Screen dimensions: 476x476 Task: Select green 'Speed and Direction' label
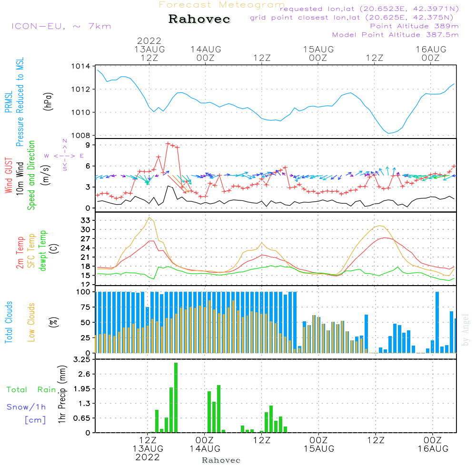(x=31, y=175)
